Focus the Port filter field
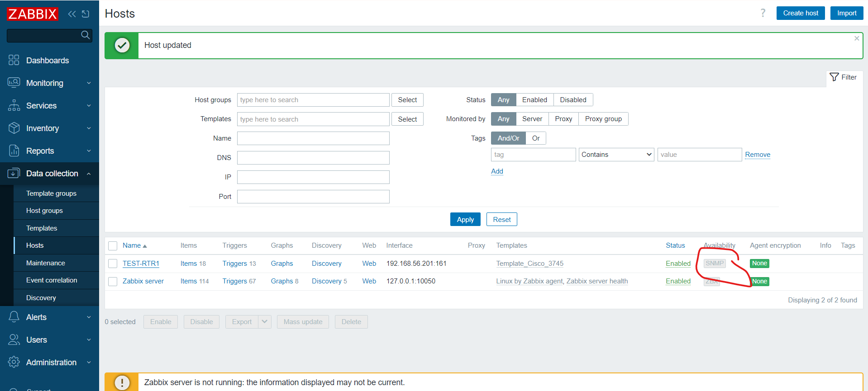868x391 pixels. [x=313, y=197]
